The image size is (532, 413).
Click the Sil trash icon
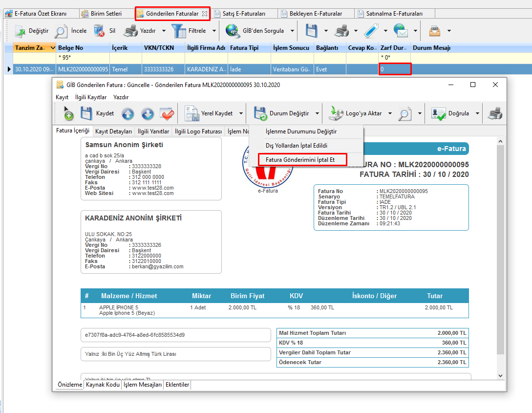tap(99, 31)
